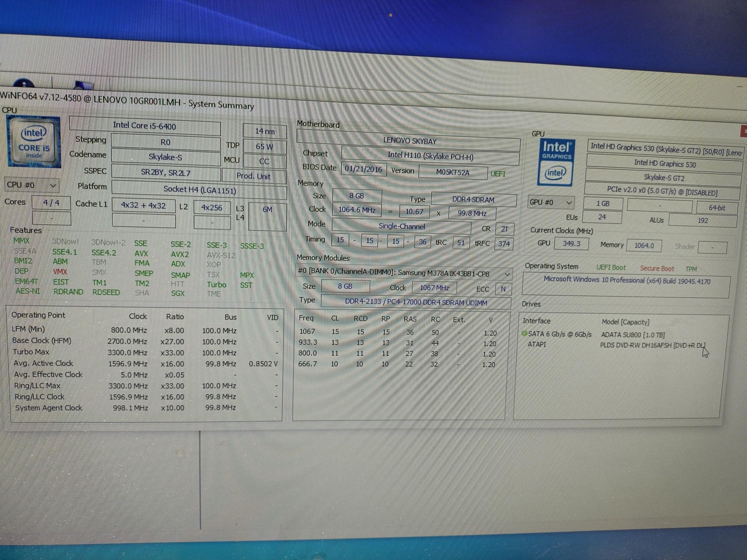Click the PCIe v2.0 x0 [DISABLED] field

[x=662, y=191]
